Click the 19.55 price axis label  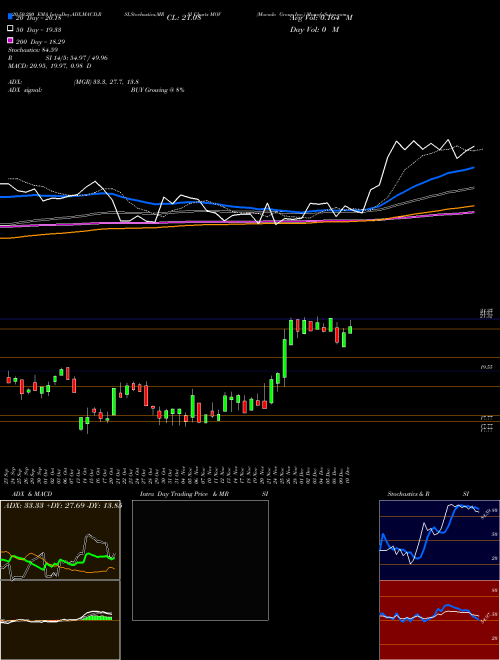pyautogui.click(x=487, y=367)
